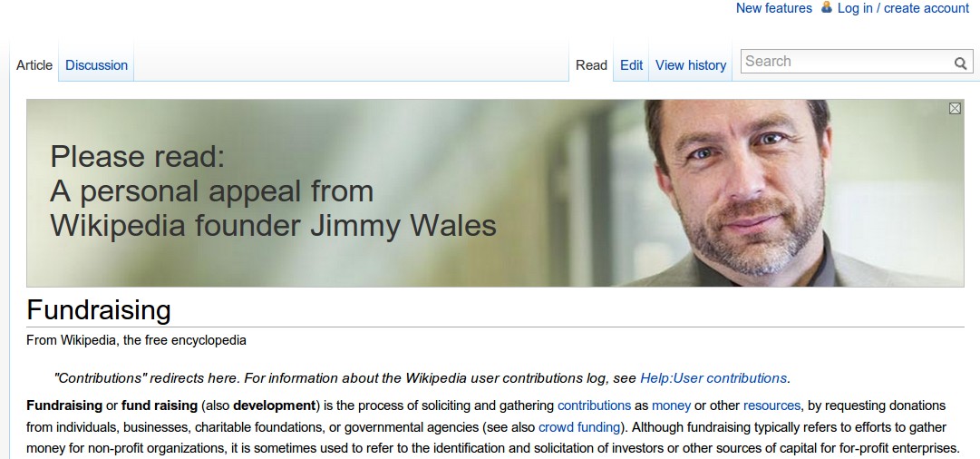Open the Article tab
980x459 pixels.
[34, 65]
